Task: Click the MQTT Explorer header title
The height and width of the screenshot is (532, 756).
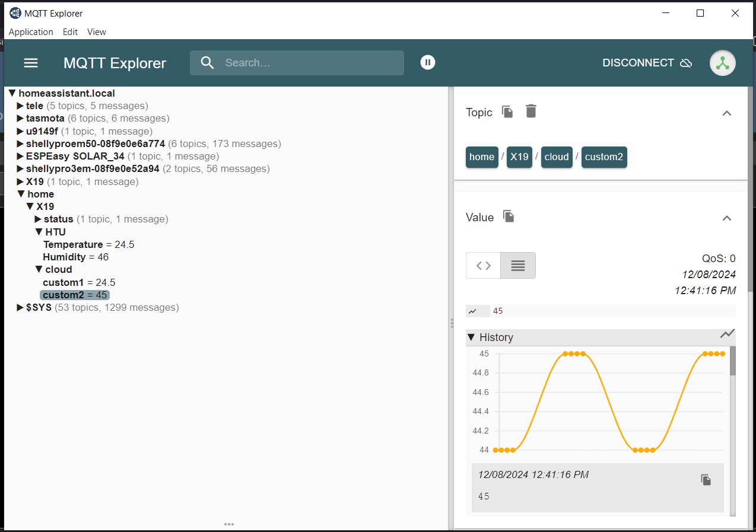Action: tap(115, 63)
